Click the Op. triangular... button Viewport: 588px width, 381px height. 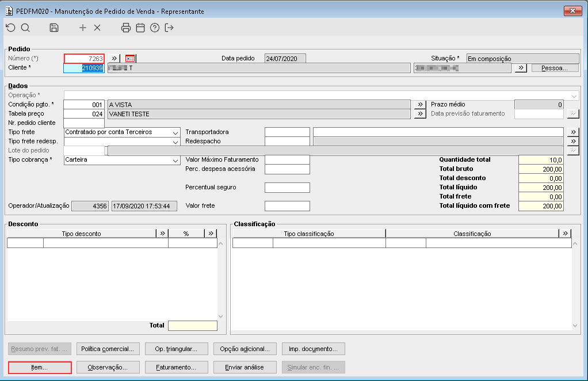point(176,349)
